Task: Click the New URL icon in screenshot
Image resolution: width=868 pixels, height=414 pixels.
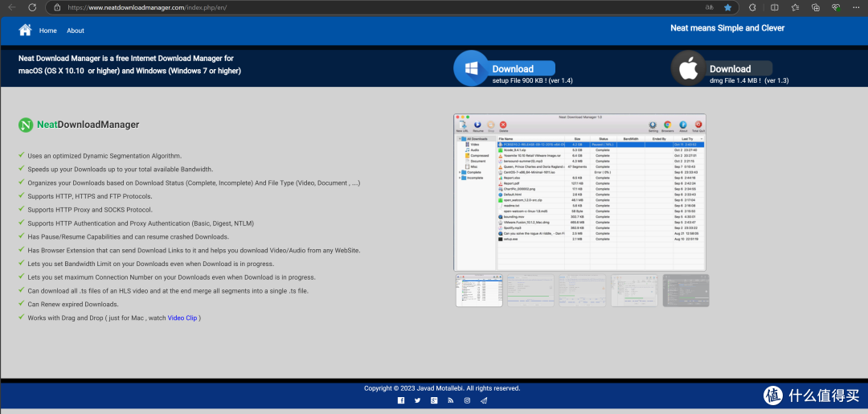Action: point(462,125)
